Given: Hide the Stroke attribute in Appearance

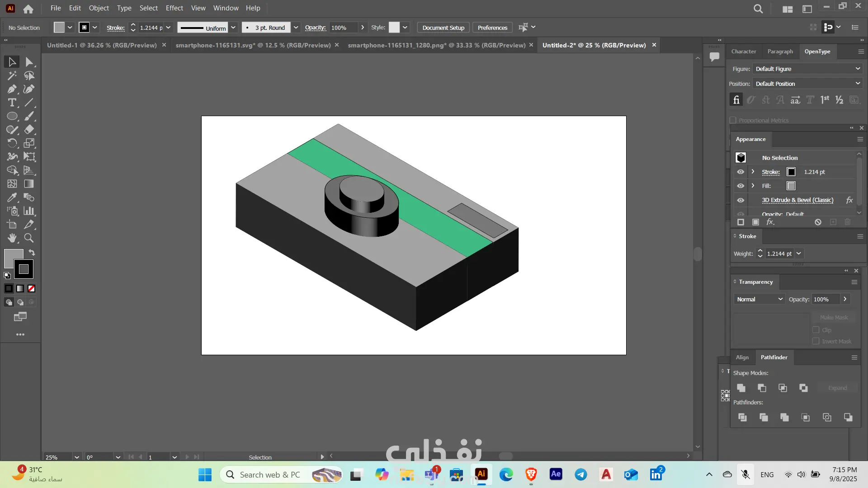Looking at the screenshot, I should (741, 172).
